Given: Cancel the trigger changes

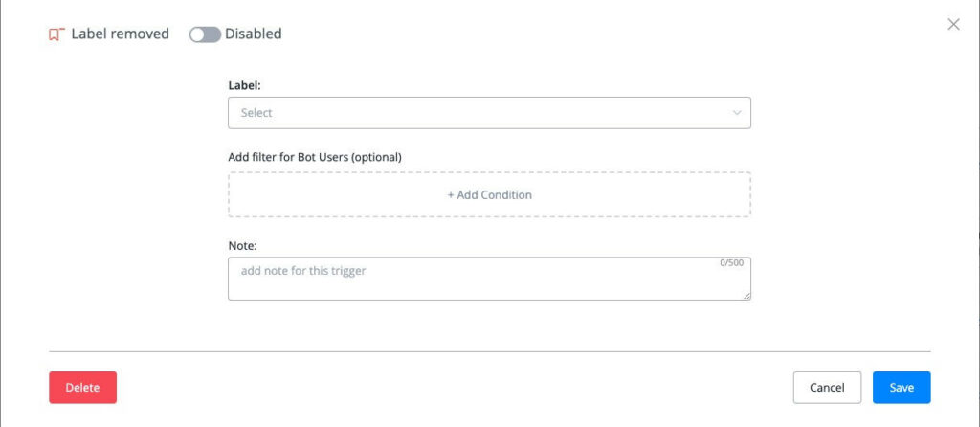Looking at the screenshot, I should pos(827,388).
